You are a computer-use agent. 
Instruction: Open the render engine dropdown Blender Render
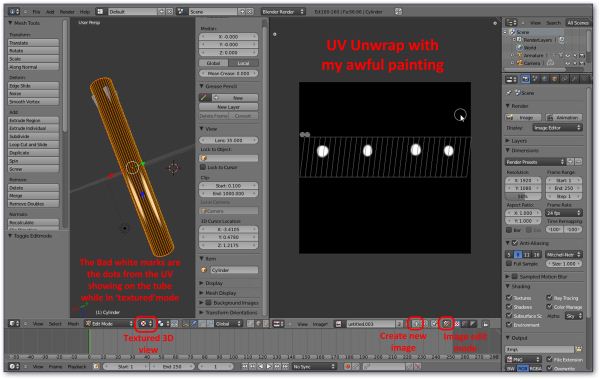pyautogui.click(x=283, y=12)
